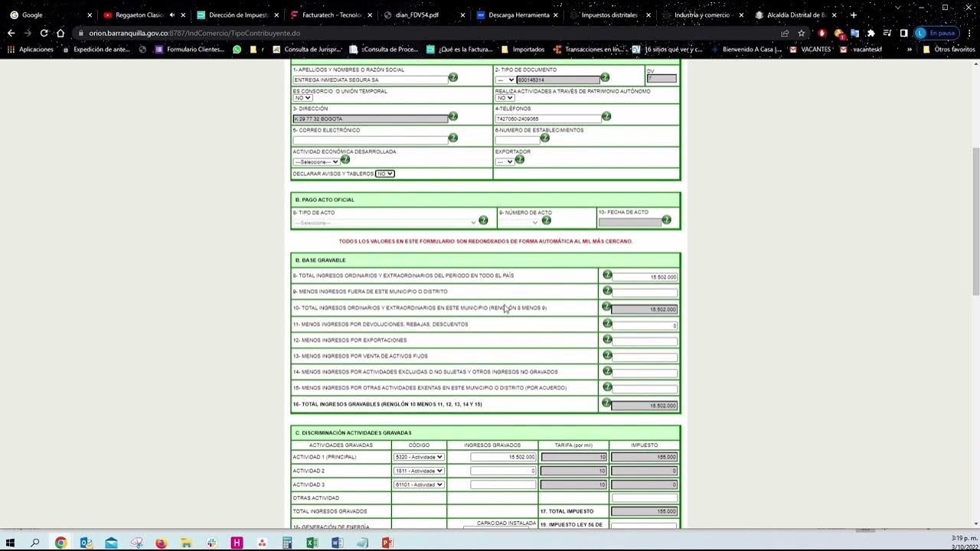Click row 9 menos ingresos fuera municipio field
The width and height of the screenshot is (980, 551).
point(645,293)
